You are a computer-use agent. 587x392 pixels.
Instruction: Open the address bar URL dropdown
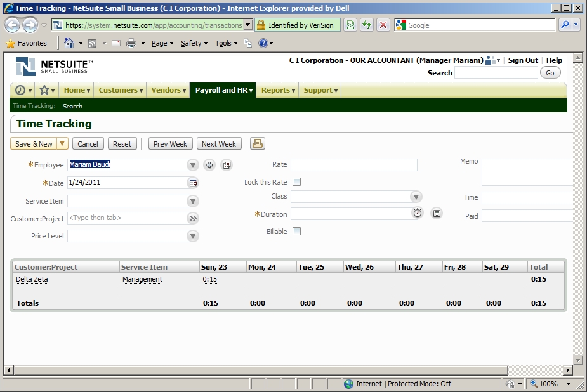pyautogui.click(x=248, y=25)
